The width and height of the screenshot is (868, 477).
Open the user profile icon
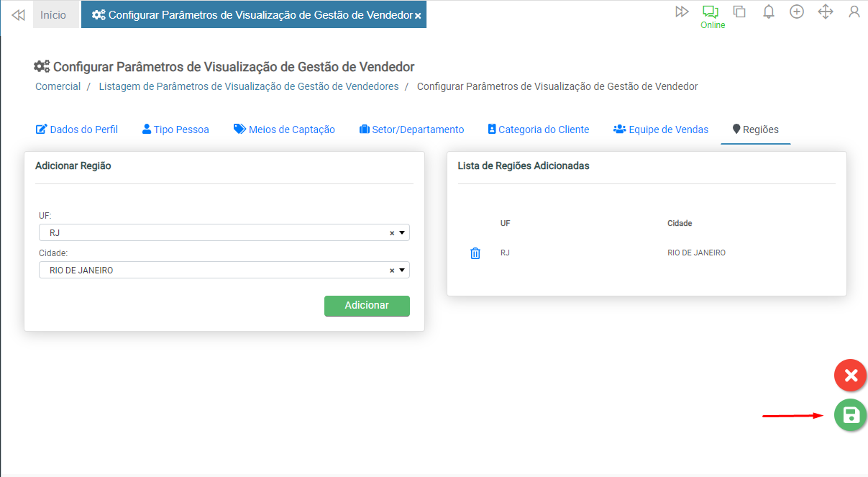point(854,12)
